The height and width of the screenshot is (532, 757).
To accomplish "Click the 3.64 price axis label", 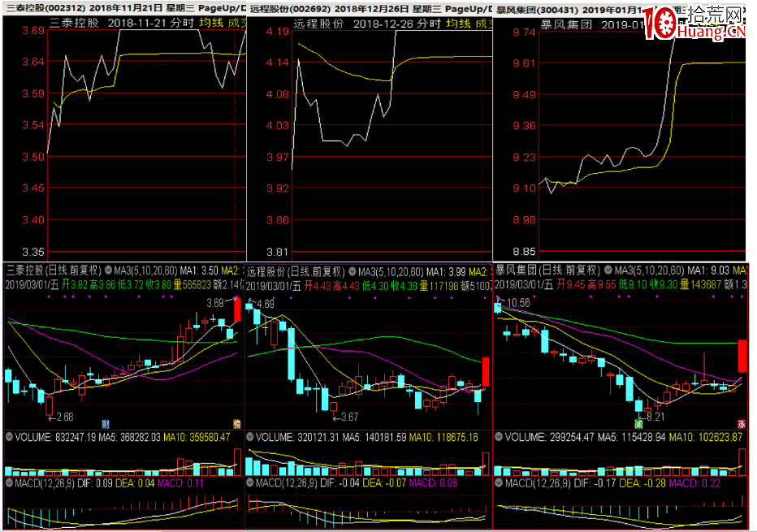I will [33, 62].
